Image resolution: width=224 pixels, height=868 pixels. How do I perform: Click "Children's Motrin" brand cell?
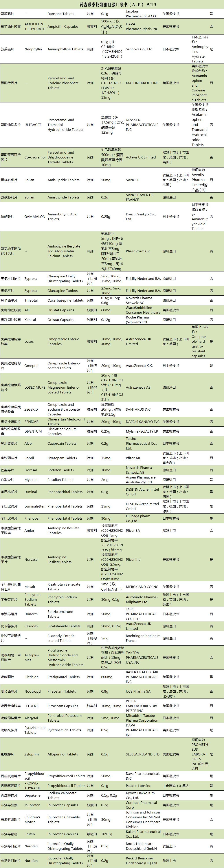click(x=32, y=819)
